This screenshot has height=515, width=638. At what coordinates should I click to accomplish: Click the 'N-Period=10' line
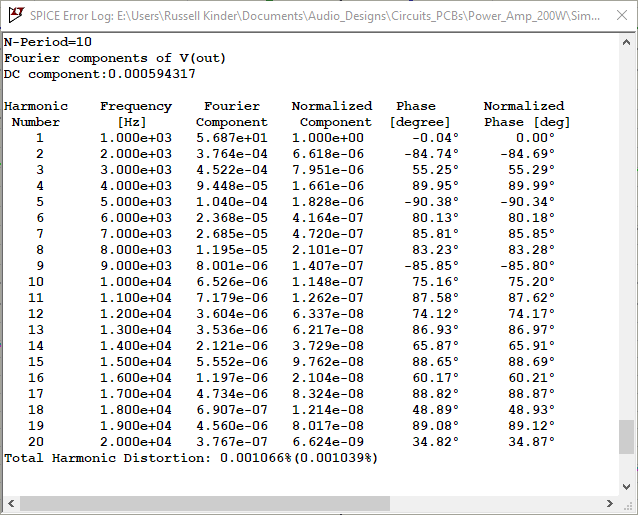pyautogui.click(x=48, y=42)
